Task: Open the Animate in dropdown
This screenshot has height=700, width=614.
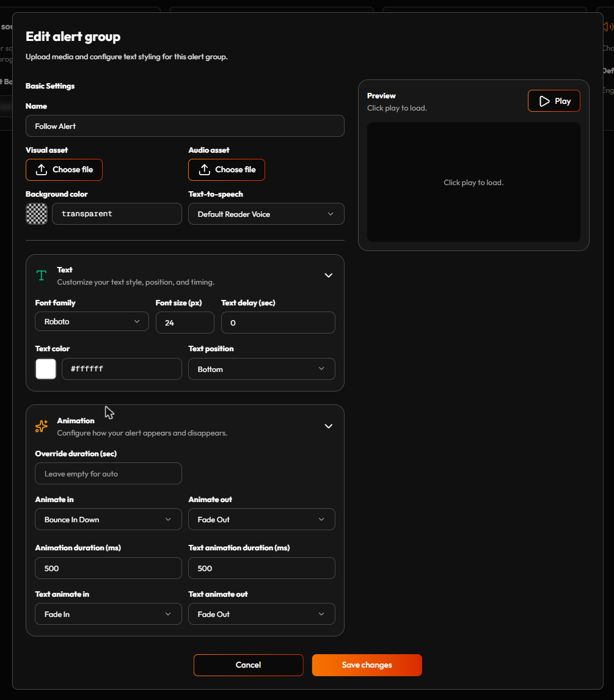Action: coord(109,519)
